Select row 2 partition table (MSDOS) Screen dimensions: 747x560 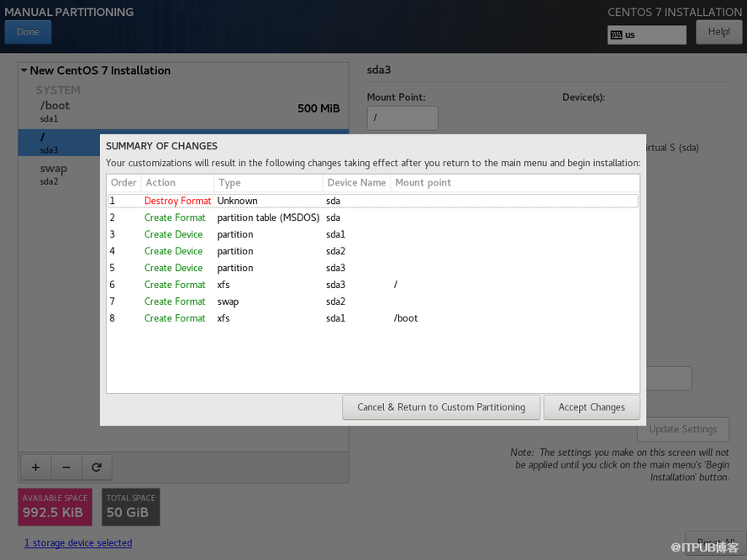373,217
